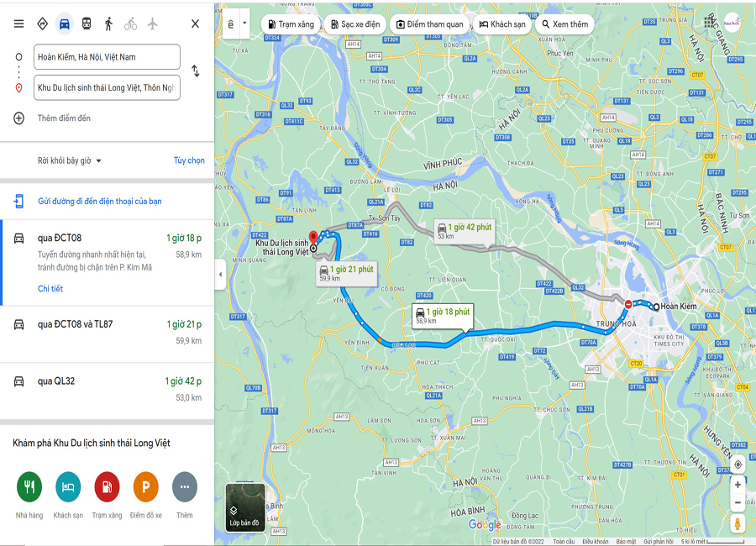Collapse the side panel arrow

220,275
